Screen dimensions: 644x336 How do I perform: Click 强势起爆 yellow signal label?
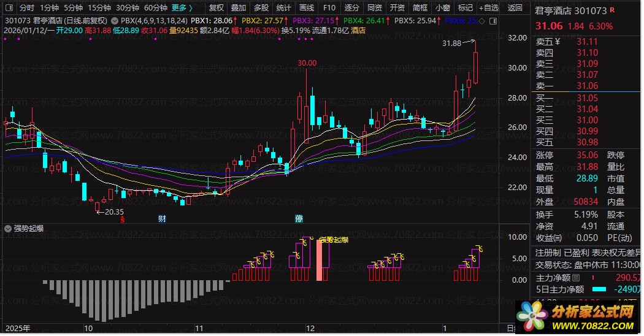tap(334, 240)
